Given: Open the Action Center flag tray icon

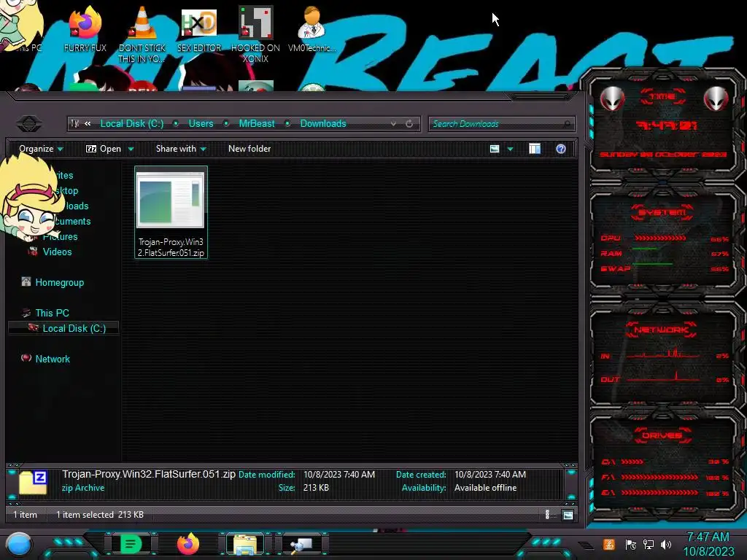Looking at the screenshot, I should [631, 545].
